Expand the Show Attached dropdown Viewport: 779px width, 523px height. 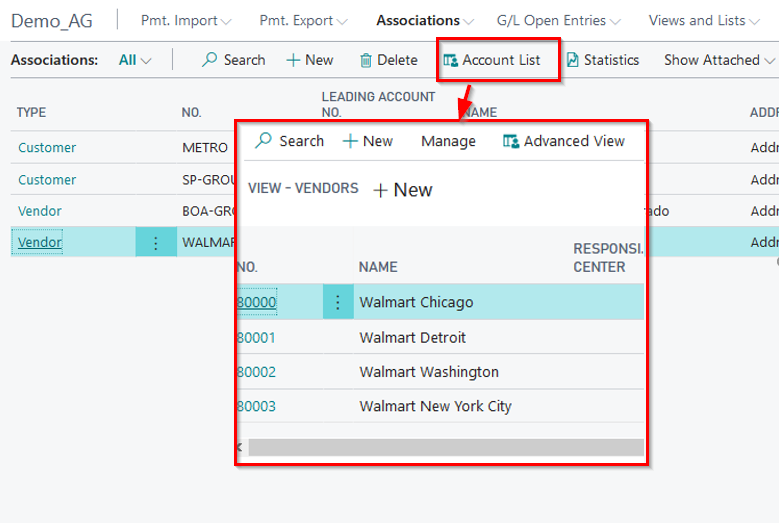point(719,60)
